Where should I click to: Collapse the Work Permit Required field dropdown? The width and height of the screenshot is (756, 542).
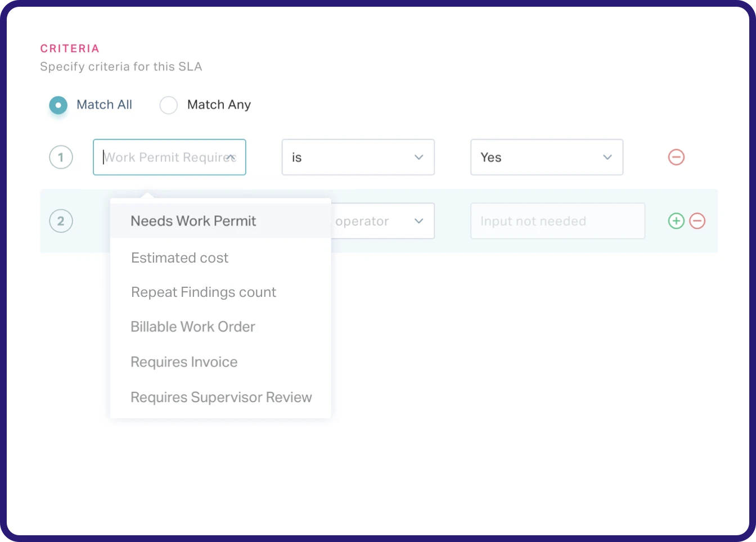click(x=231, y=157)
